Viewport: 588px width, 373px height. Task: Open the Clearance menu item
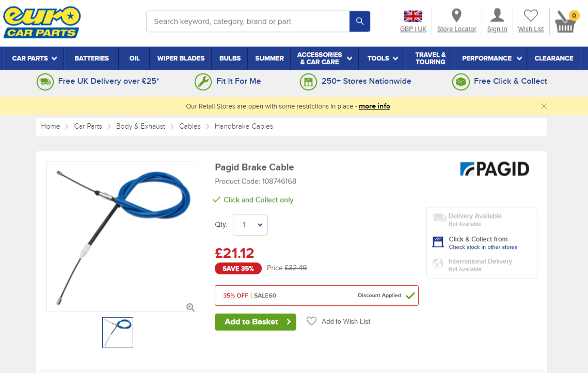(553, 58)
